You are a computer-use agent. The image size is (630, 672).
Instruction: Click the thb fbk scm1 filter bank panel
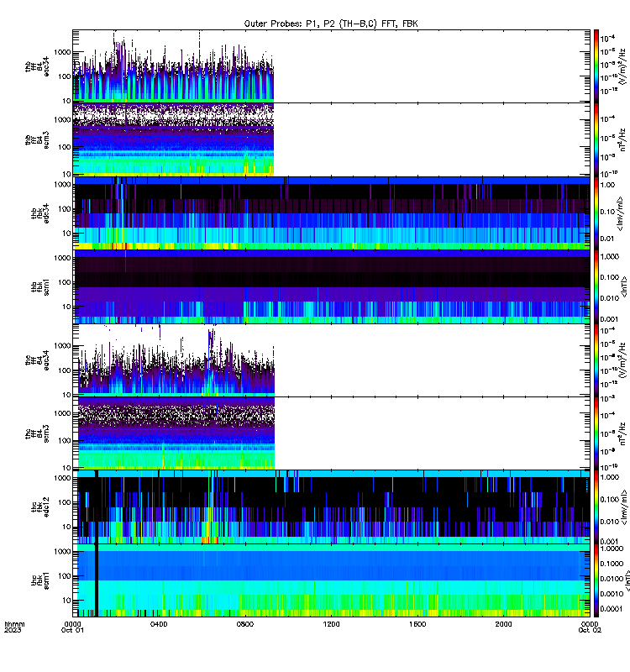point(331,286)
